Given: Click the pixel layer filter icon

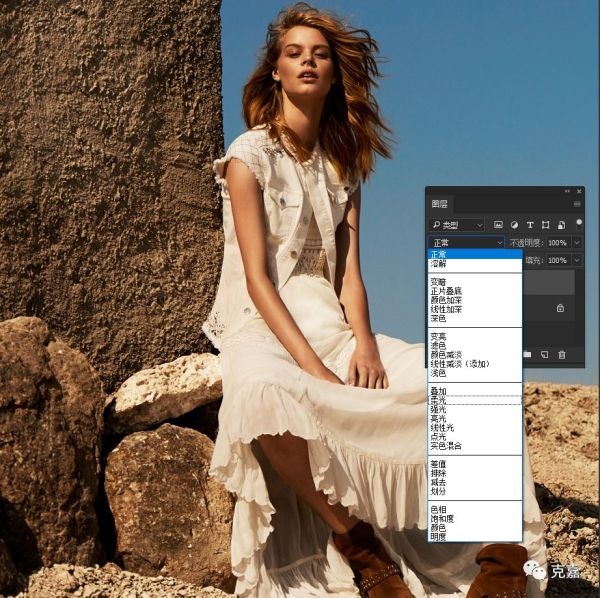Looking at the screenshot, I should (498, 225).
